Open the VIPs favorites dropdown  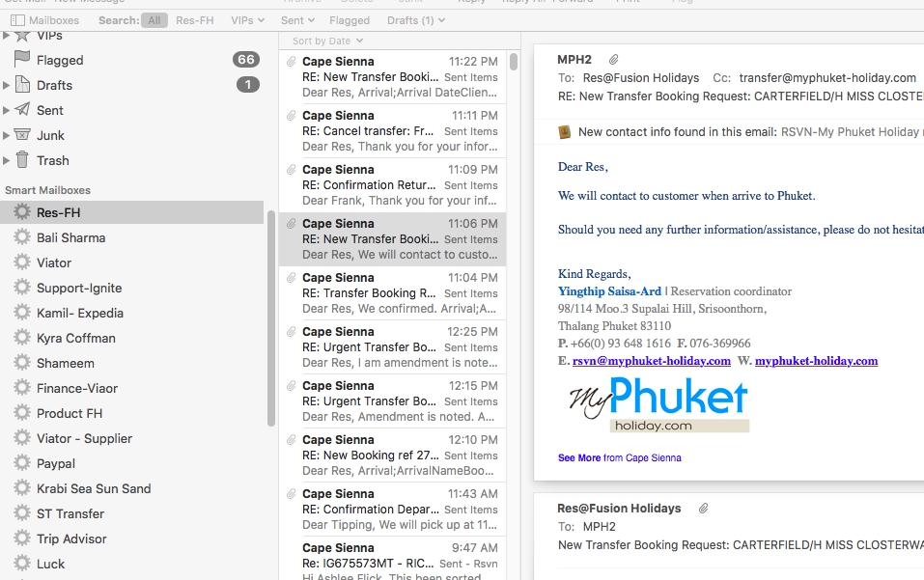[x=247, y=20]
